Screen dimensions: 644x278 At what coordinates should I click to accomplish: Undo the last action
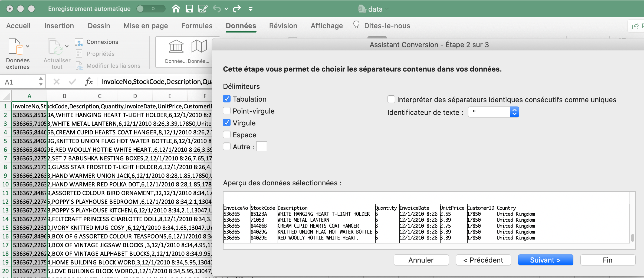point(217,9)
